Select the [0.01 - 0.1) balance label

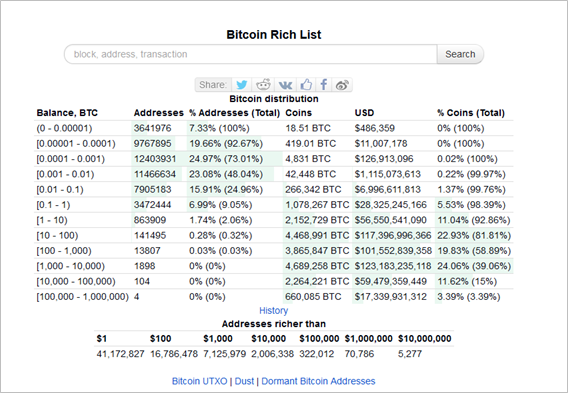point(60,189)
